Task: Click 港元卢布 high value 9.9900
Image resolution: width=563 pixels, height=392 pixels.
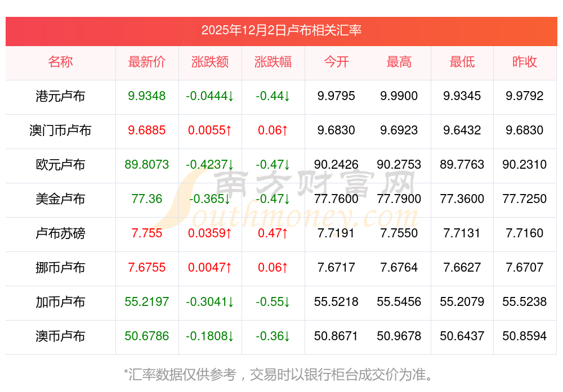Action: click(x=399, y=96)
